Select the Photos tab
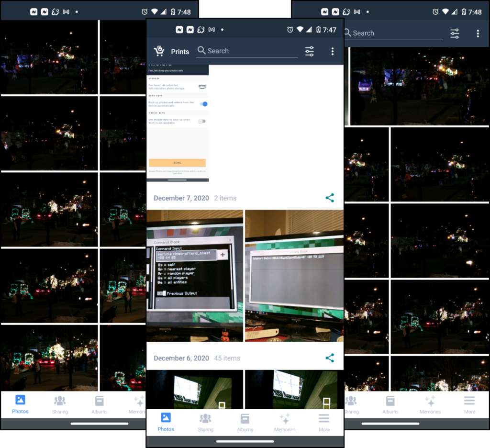 [x=166, y=423]
